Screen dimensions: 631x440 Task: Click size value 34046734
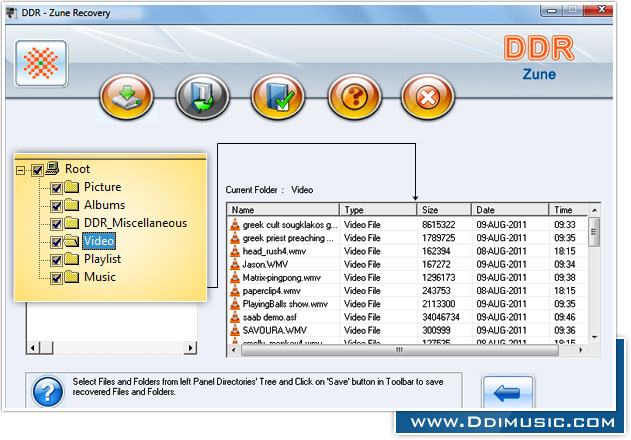[441, 317]
